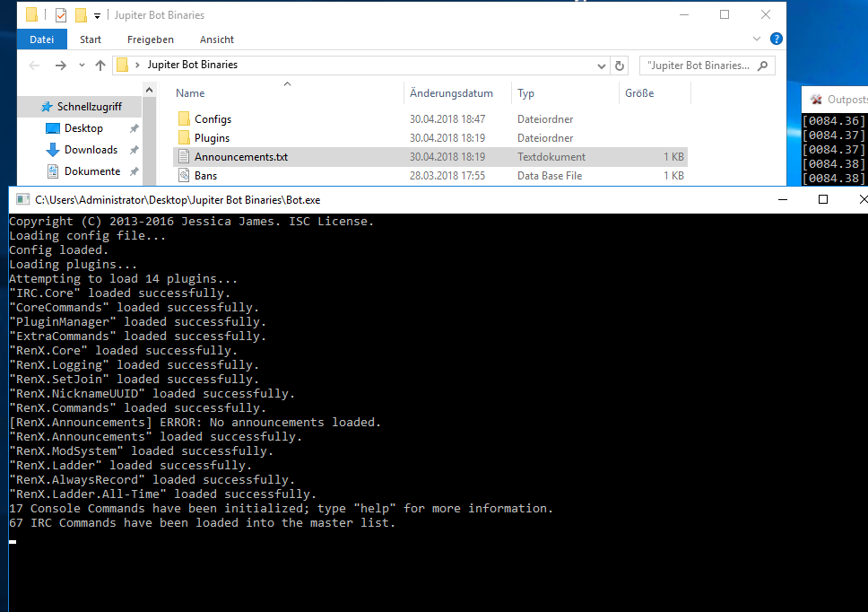This screenshot has height=612, width=868.
Task: Select the Bans database file
Action: coord(430,176)
